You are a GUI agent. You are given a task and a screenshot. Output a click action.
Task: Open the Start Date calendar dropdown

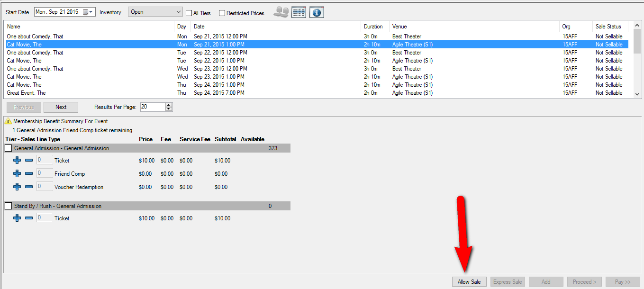(x=89, y=12)
